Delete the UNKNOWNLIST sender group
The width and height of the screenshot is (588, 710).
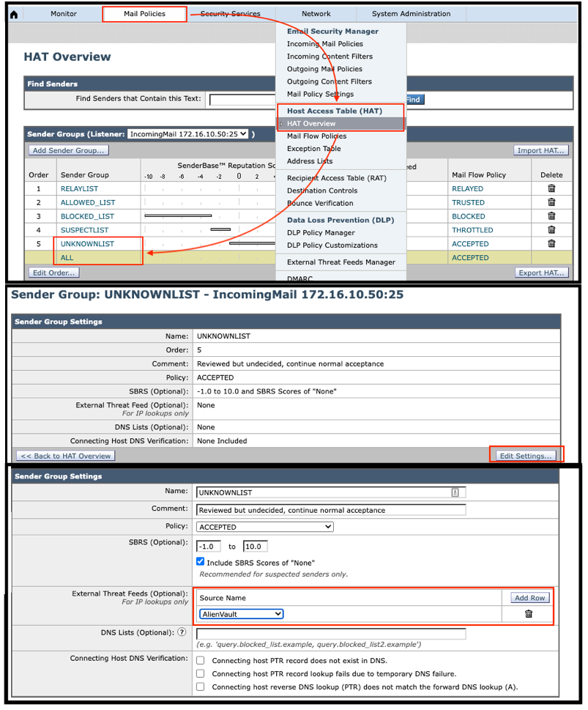(551, 243)
